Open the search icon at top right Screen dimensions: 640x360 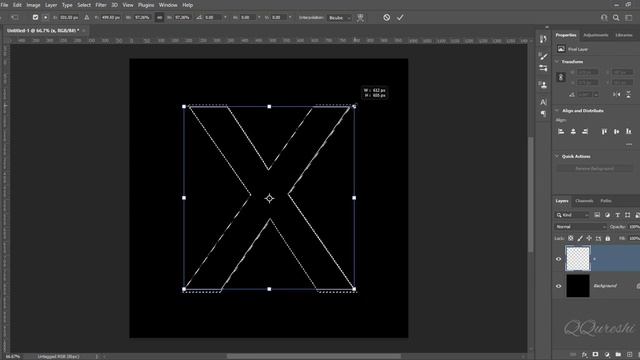point(616,18)
